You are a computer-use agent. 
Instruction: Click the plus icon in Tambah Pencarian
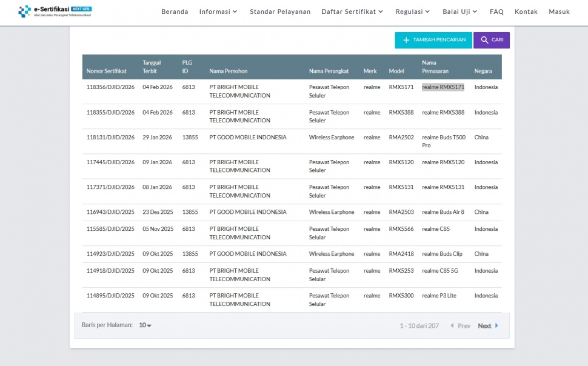click(x=406, y=40)
